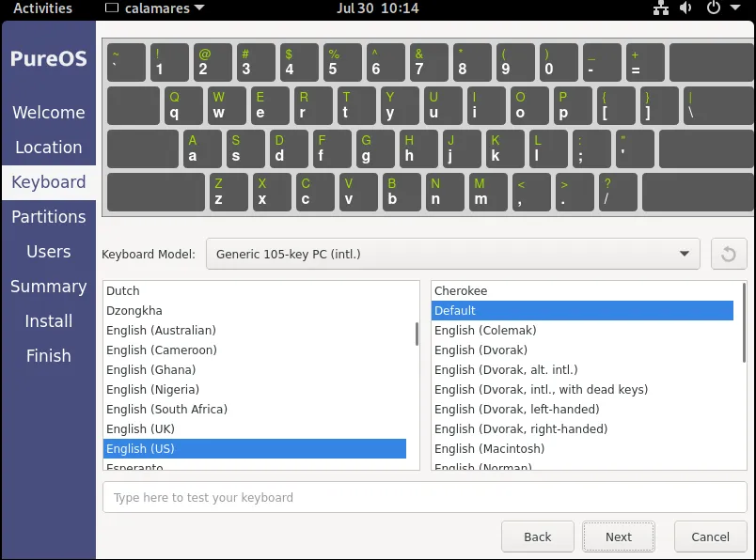
Task: Choose English (Colemak) variant
Action: tap(484, 331)
